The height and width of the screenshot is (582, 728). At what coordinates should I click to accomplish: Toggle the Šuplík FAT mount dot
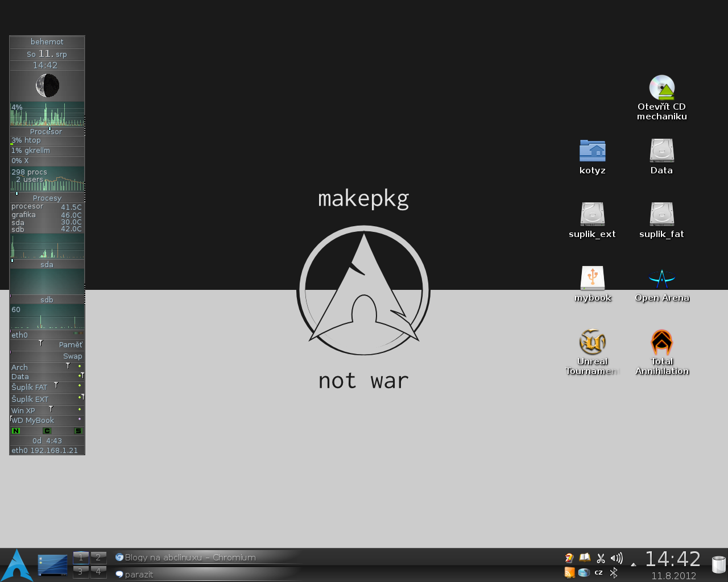(80, 386)
